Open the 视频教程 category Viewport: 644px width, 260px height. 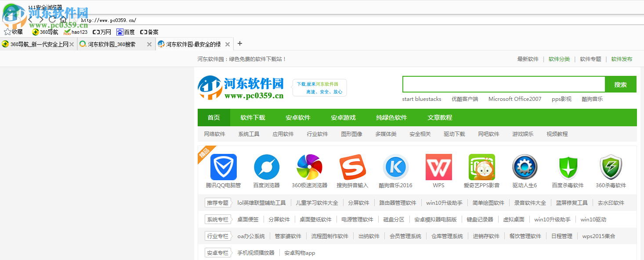[x=557, y=134]
